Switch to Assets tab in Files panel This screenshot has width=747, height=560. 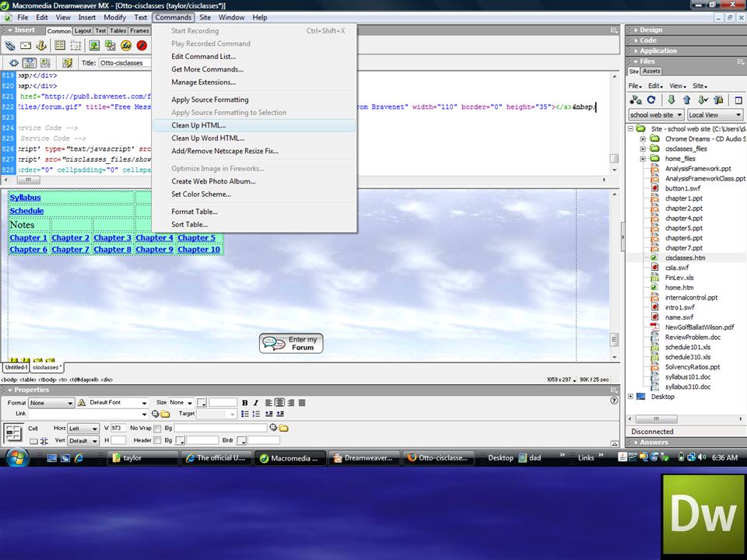tap(651, 71)
